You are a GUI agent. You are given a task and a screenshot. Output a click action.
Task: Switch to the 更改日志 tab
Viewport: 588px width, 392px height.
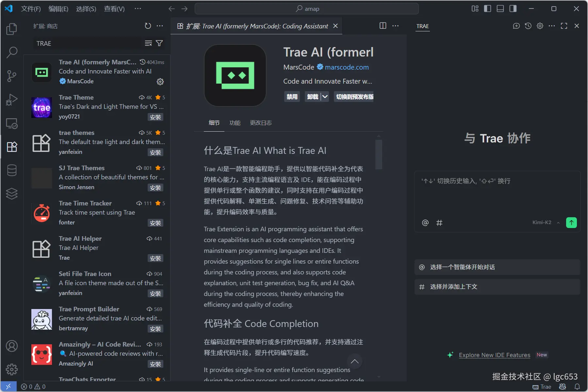click(x=261, y=123)
